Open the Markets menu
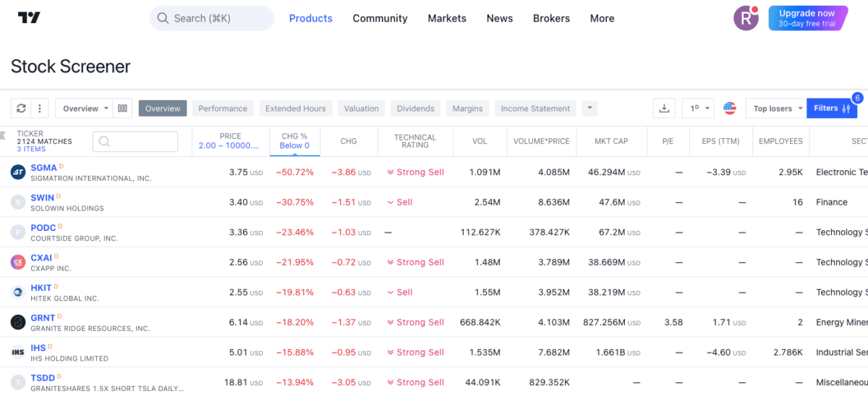 [x=447, y=18]
